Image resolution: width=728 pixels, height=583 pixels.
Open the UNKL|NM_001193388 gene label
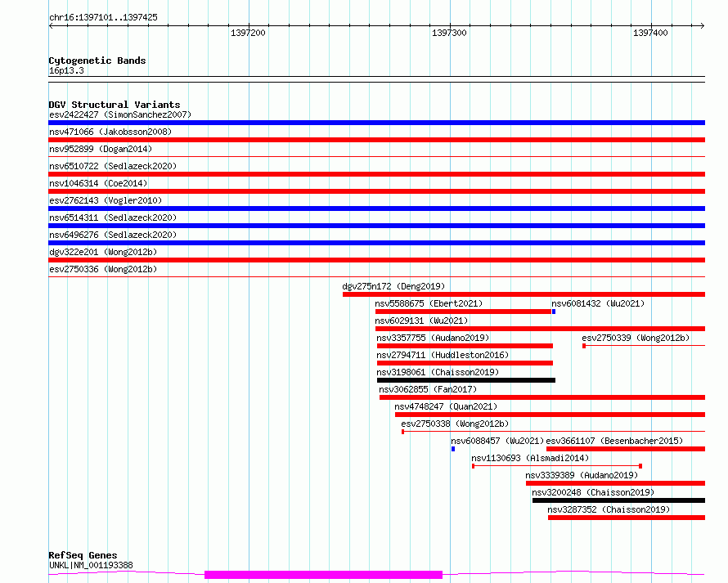pos(91,565)
